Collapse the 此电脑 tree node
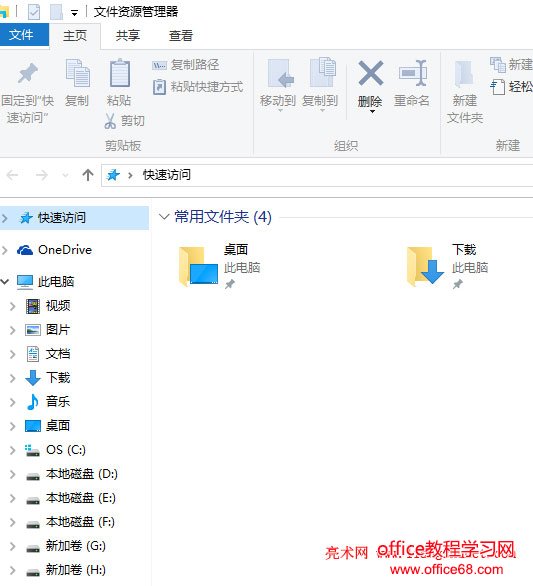Viewport: 533px width, 586px height. 5,281
